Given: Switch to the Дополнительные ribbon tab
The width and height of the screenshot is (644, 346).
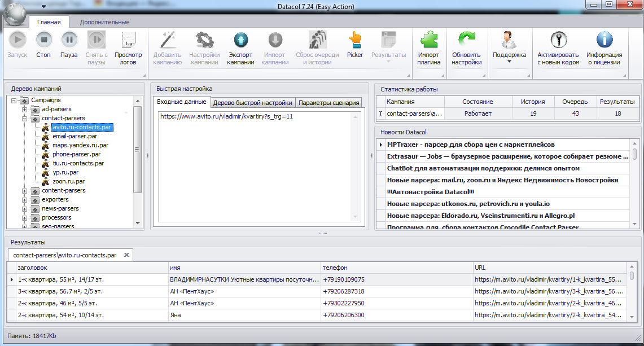Looking at the screenshot, I should (x=105, y=22).
